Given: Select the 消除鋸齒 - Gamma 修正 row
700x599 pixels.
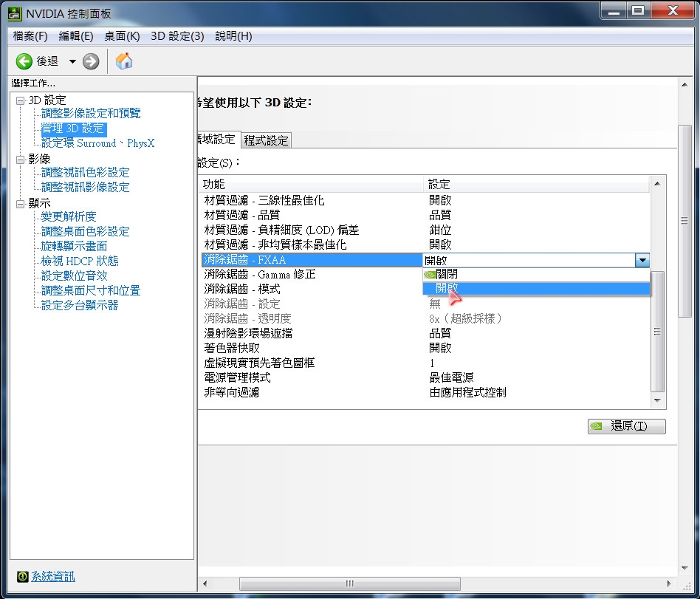Looking at the screenshot, I should tap(312, 274).
